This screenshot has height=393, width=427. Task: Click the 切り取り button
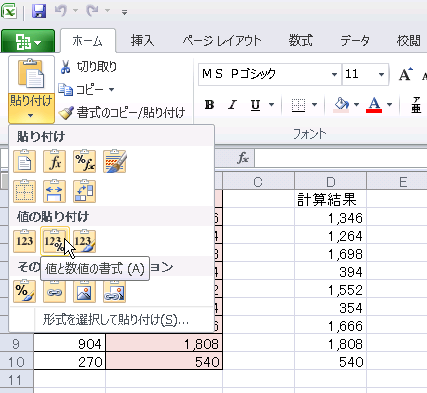click(89, 67)
